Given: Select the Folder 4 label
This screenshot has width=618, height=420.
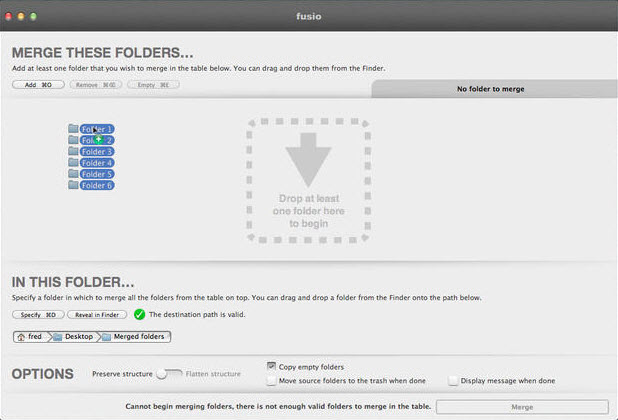Looking at the screenshot, I should tap(97, 163).
